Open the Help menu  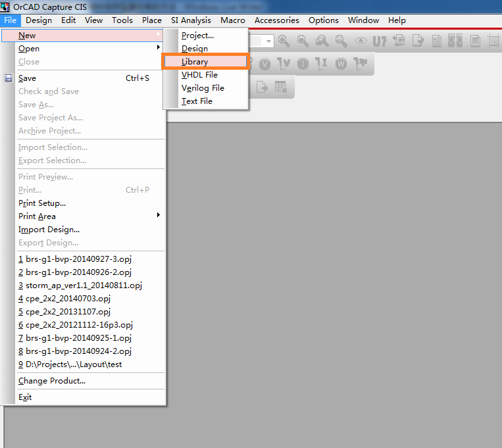tap(397, 20)
